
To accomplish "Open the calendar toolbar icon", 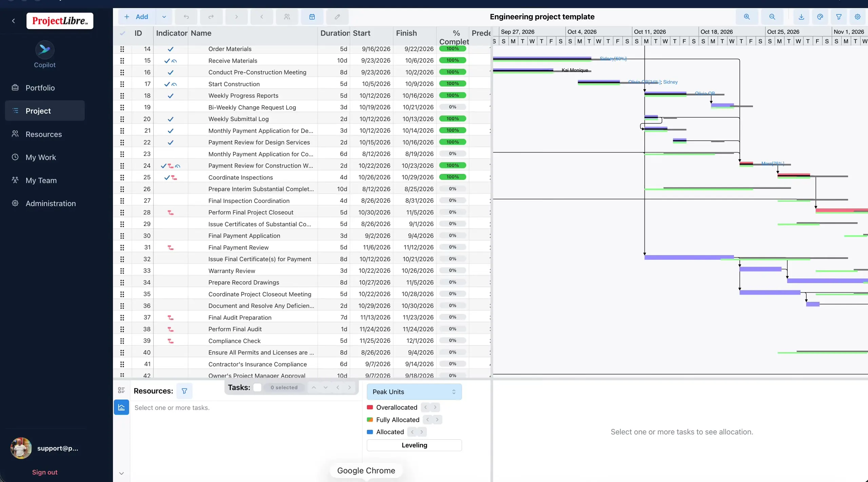I will click(x=312, y=17).
